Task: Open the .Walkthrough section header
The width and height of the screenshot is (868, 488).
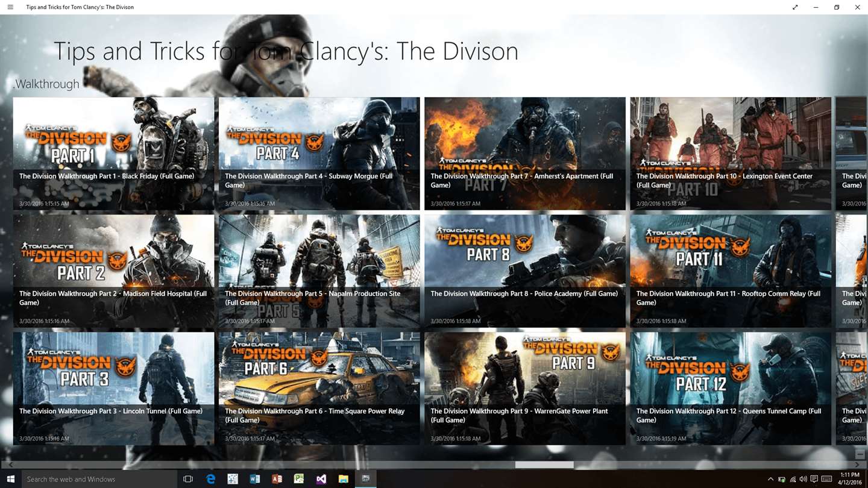Action: pyautogui.click(x=46, y=84)
